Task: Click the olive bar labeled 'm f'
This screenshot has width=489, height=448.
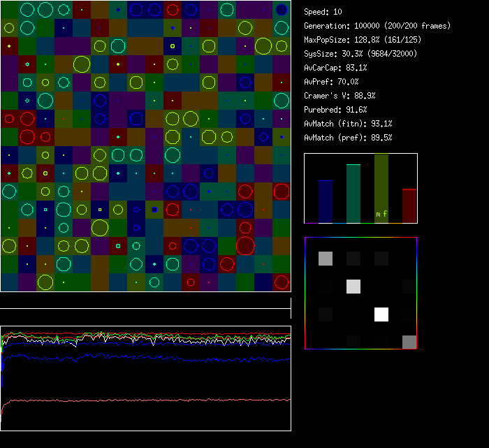Action: click(x=381, y=189)
